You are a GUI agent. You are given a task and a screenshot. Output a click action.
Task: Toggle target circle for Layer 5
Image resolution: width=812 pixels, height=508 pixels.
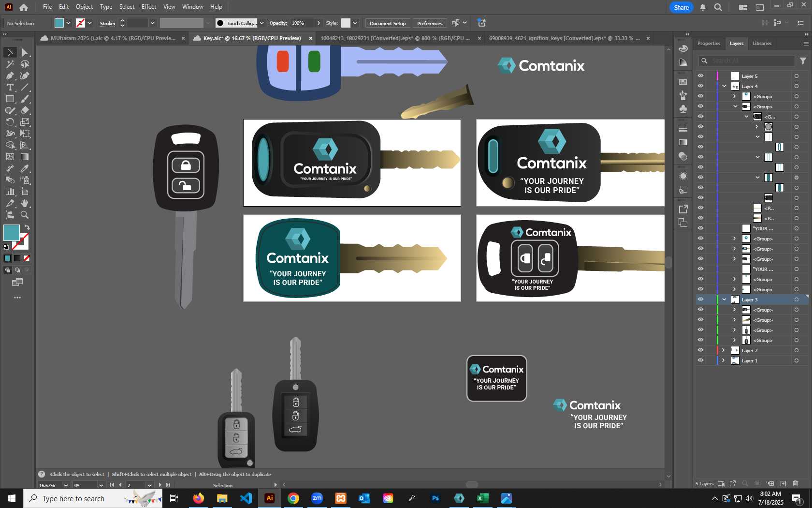tap(796, 76)
